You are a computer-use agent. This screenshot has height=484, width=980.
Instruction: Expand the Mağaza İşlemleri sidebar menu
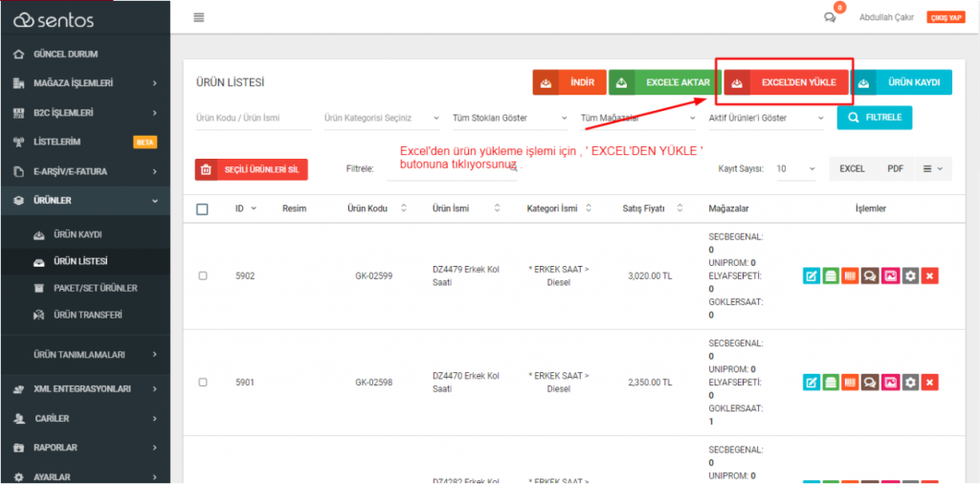(85, 83)
